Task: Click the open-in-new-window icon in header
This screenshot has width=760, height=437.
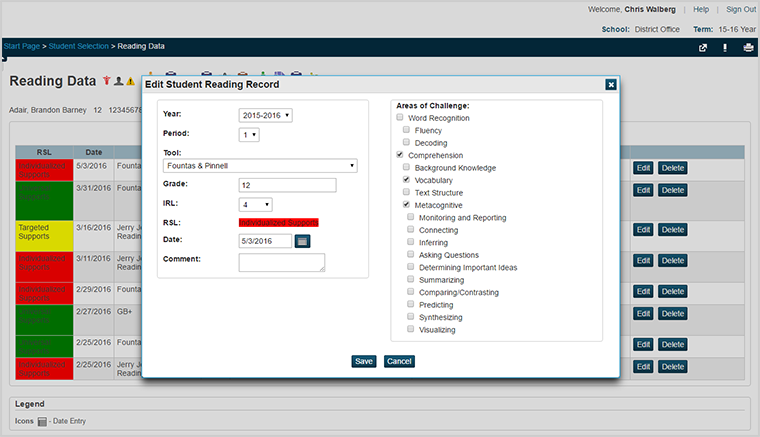Action: 703,47
